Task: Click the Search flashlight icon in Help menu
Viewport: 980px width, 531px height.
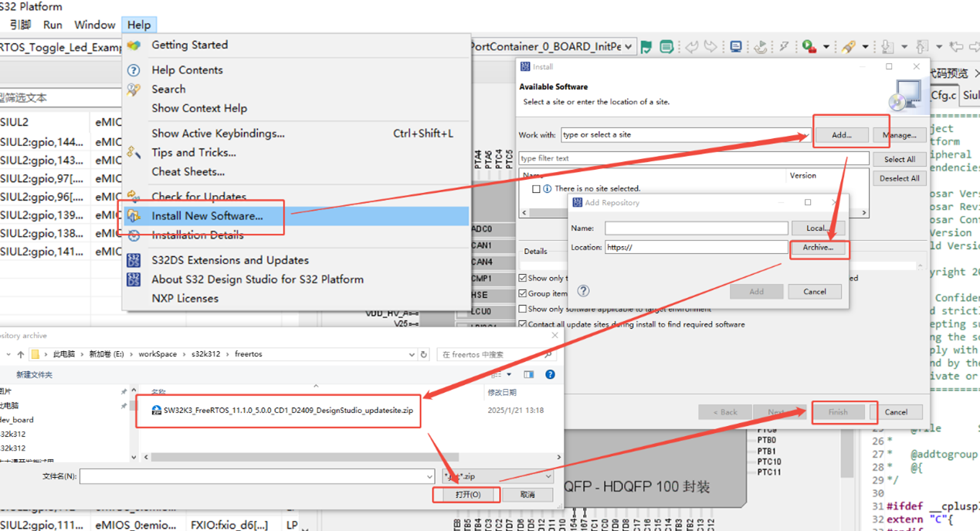Action: [134, 90]
